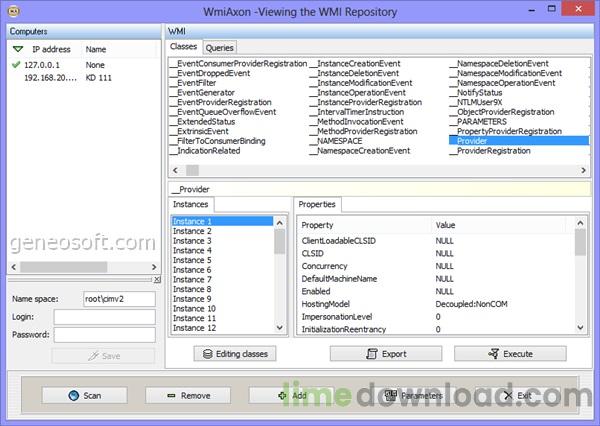Select the 127.0.0.1 computer row
600x426 pixels.
point(84,65)
